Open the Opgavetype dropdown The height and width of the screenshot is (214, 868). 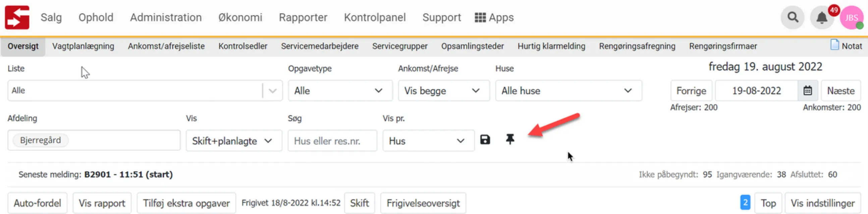click(340, 90)
